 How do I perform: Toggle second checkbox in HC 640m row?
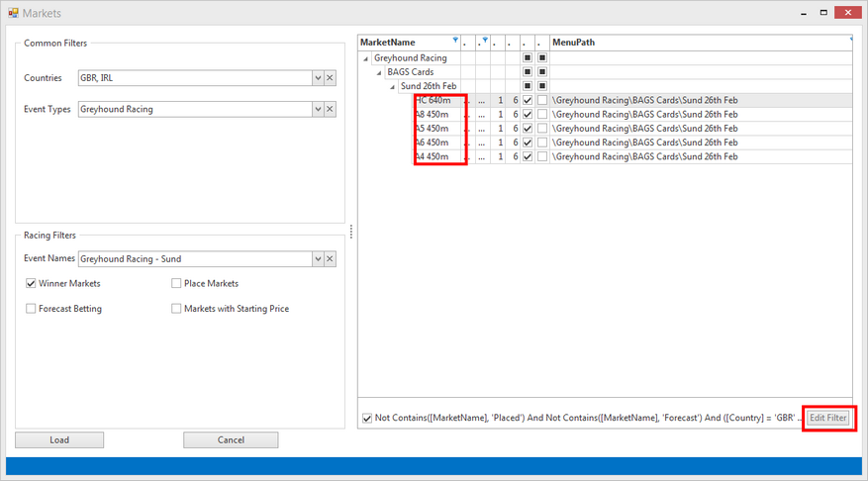tap(542, 100)
